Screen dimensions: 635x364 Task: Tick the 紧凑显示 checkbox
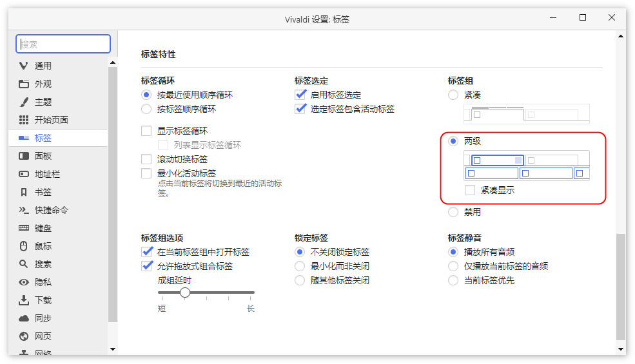tap(470, 190)
